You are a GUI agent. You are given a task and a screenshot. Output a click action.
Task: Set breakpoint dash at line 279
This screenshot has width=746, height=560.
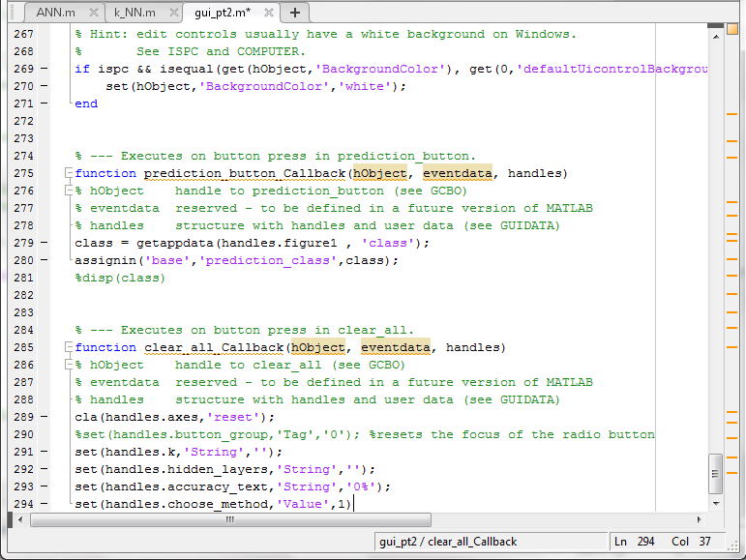click(x=44, y=243)
